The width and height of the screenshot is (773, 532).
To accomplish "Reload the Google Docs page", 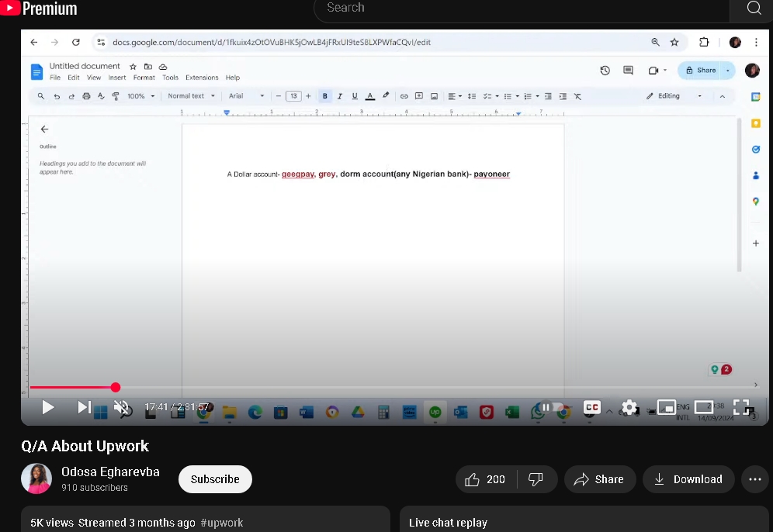I will tap(76, 43).
